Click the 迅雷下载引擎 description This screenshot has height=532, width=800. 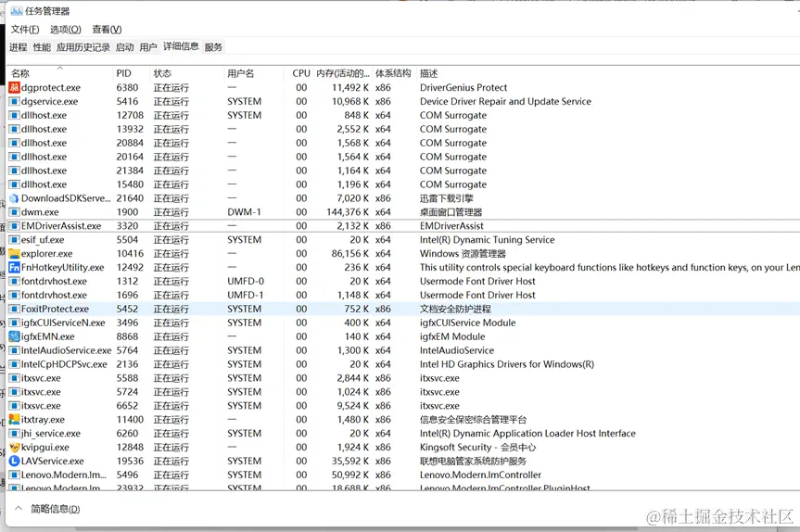(x=447, y=198)
